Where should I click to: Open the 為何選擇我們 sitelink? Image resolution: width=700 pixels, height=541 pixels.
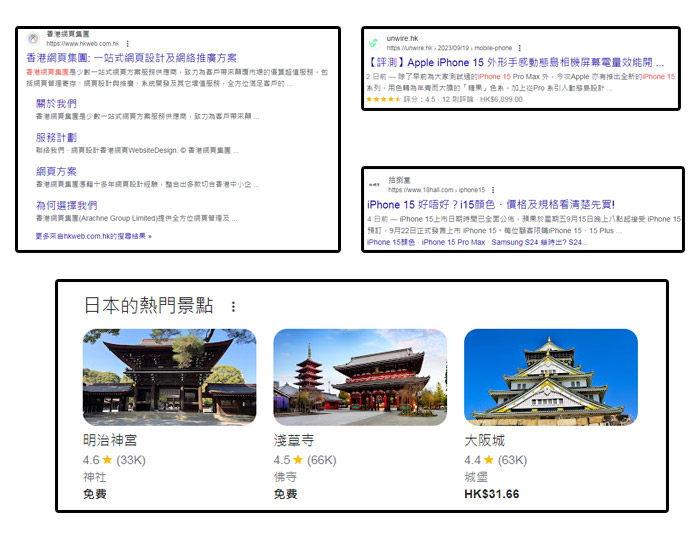tap(67, 205)
